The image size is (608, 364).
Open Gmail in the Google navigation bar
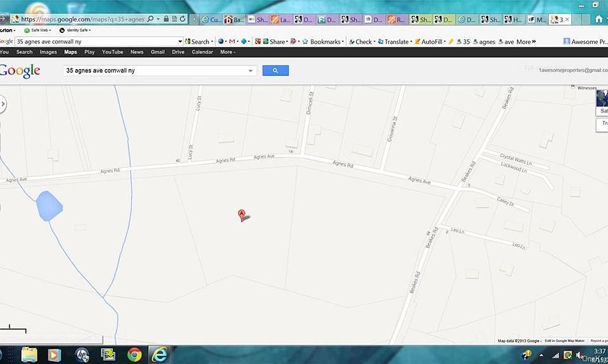[x=157, y=52]
